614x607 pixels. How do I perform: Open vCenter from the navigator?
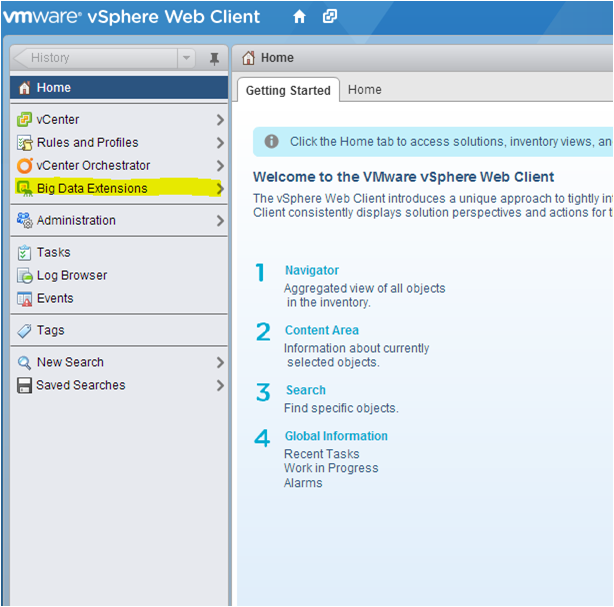[119, 119]
